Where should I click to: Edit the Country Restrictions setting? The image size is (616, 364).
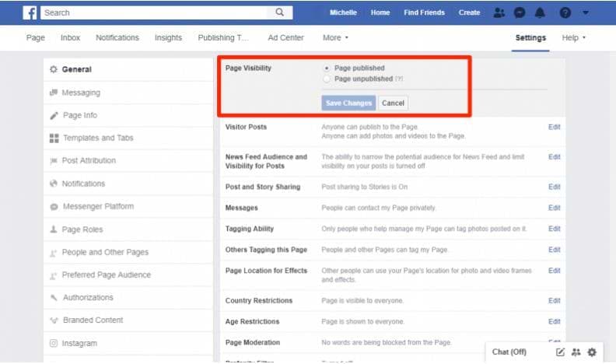[x=554, y=300]
